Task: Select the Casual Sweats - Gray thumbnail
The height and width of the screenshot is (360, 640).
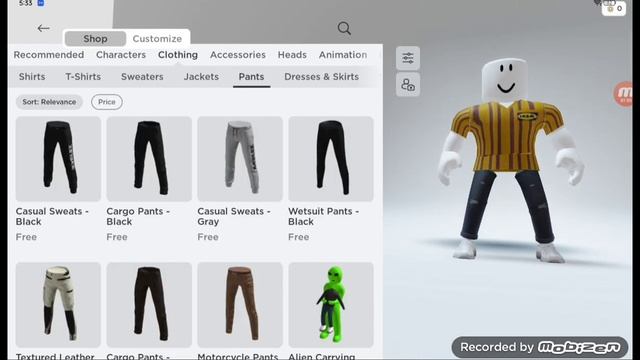Action: click(240, 159)
